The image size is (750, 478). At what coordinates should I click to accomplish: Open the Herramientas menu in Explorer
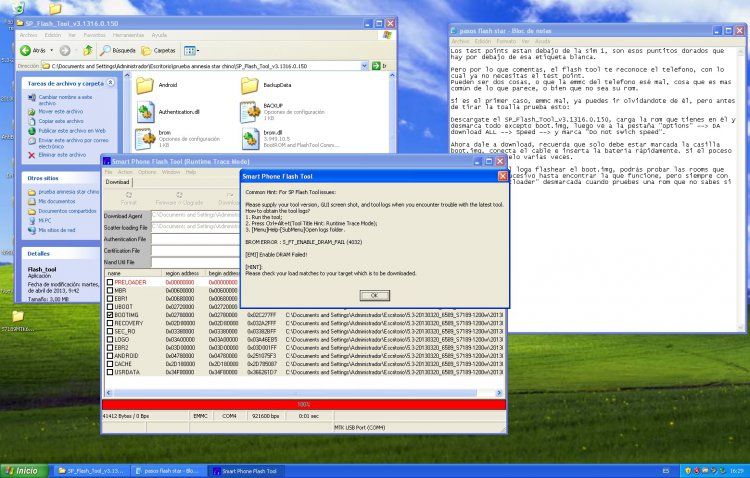[x=128, y=35]
